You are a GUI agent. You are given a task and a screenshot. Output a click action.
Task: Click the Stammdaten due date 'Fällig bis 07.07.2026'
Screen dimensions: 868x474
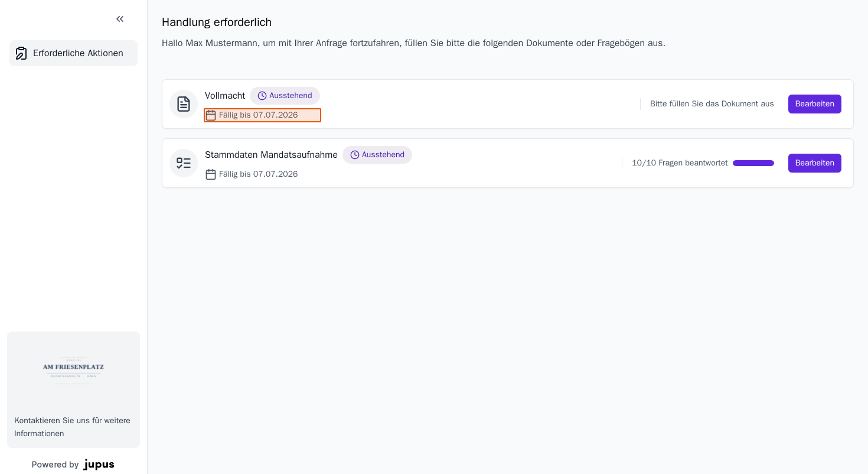click(259, 174)
